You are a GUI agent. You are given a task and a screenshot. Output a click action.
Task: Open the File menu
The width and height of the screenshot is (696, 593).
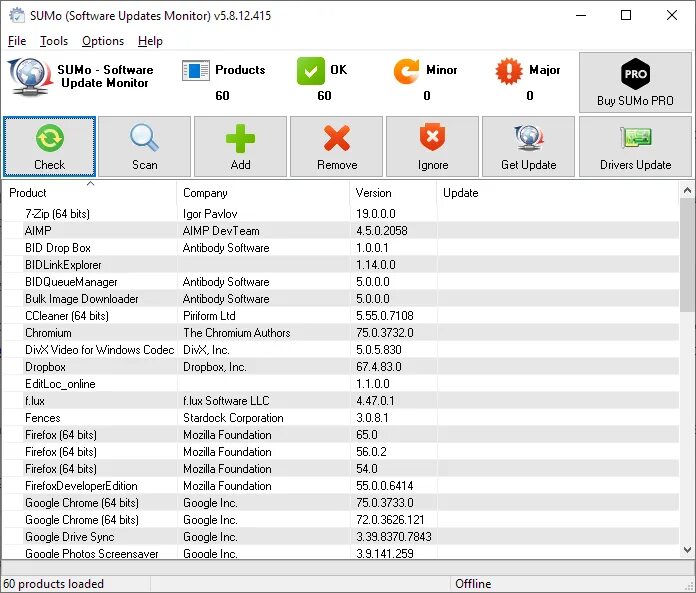tap(17, 41)
